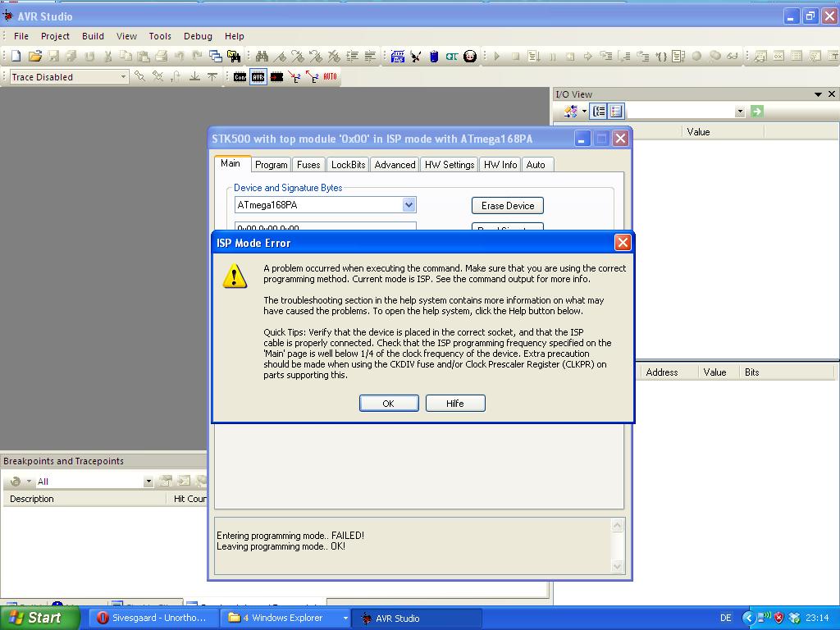Open the I/O View panel menu arrow
Viewport: 840px width, 630px height.
[x=818, y=94]
